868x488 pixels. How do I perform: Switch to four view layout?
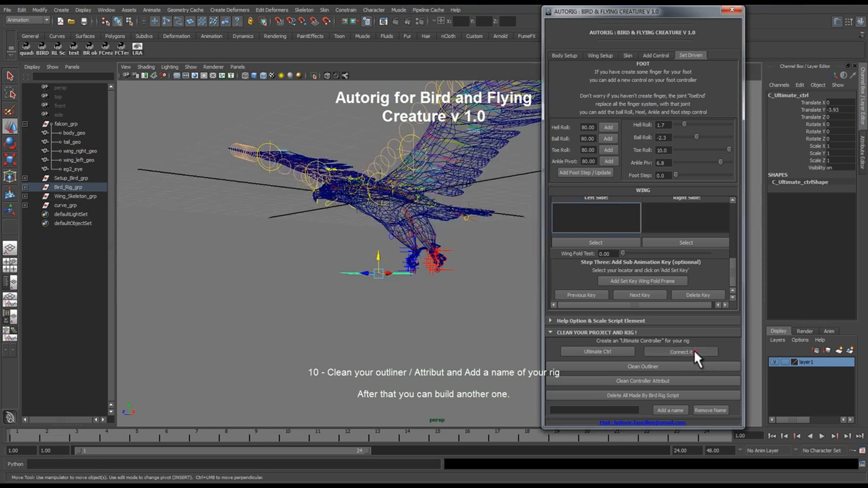tap(10, 265)
